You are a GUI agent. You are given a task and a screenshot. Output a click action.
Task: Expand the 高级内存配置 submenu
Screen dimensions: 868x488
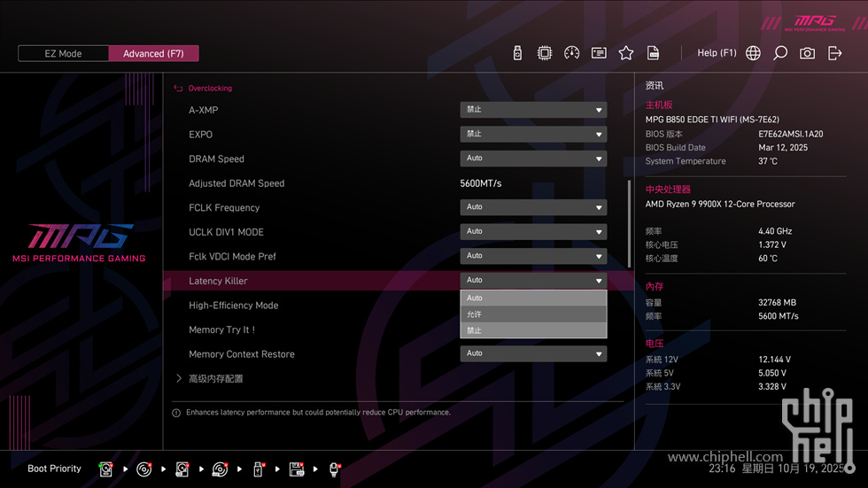pos(215,379)
